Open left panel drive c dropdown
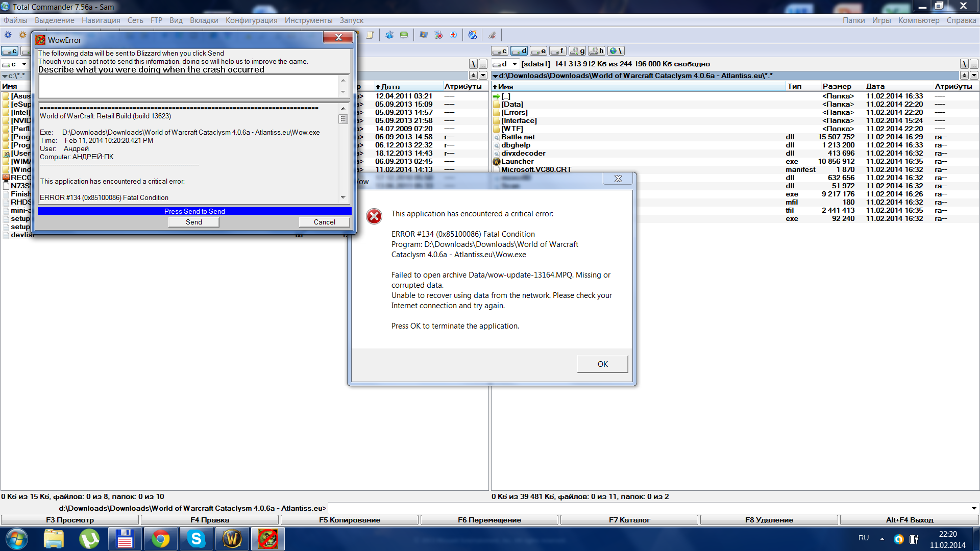The height and width of the screenshot is (551, 980). (x=24, y=64)
